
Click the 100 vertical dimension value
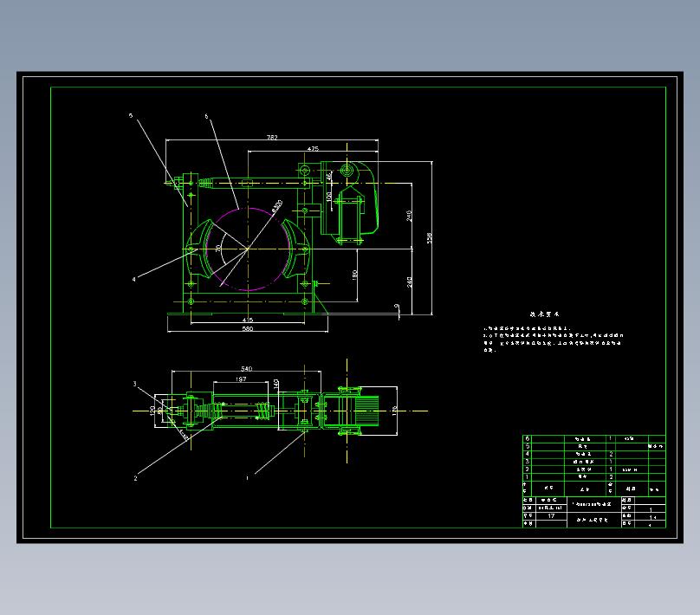click(328, 197)
